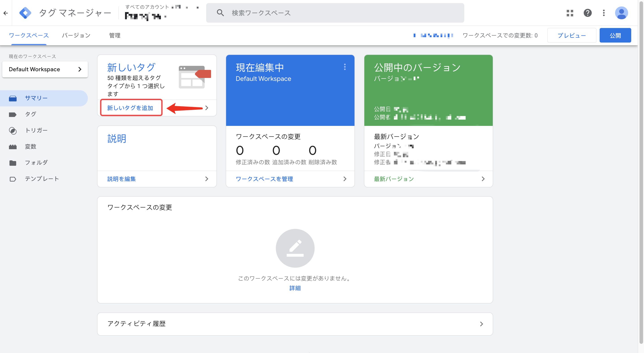Open the Google apps grid icon
Screen dimensions: 644x353
[x=570, y=13]
